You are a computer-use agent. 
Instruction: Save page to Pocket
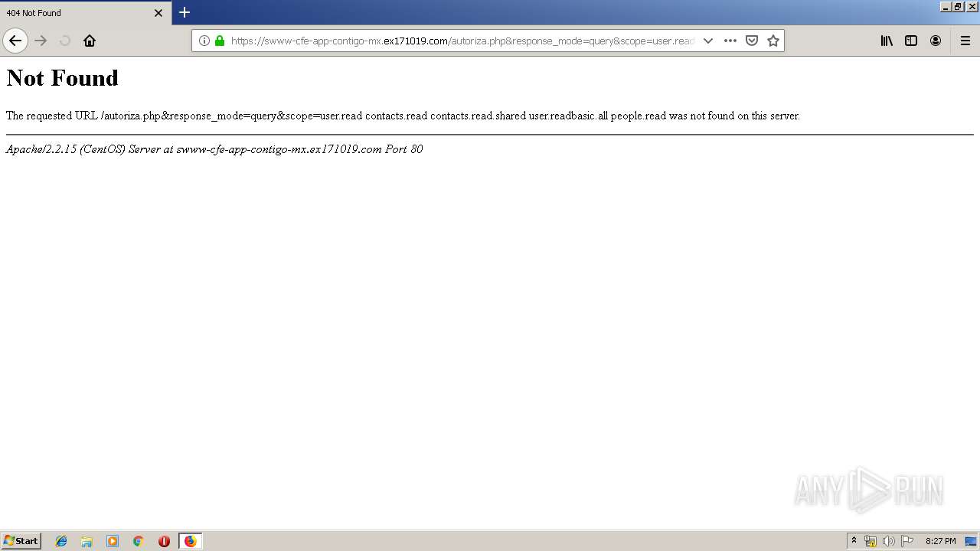(752, 41)
